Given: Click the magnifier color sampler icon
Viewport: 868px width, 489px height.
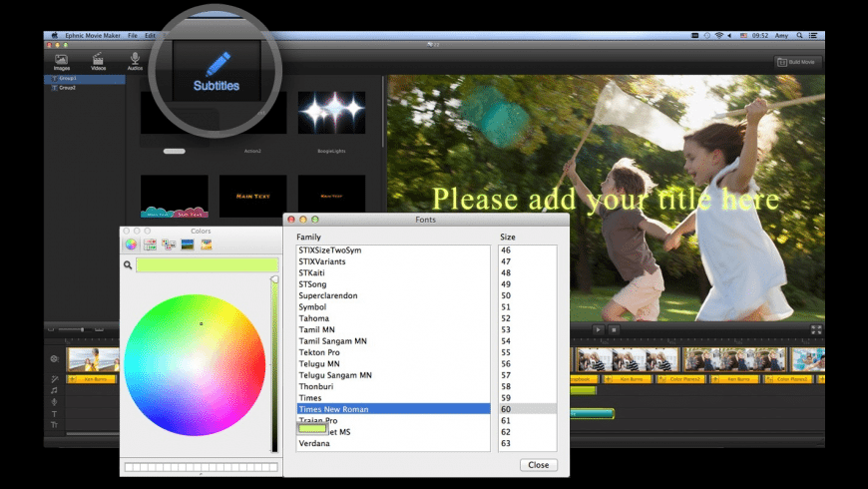Looking at the screenshot, I should click(x=128, y=265).
